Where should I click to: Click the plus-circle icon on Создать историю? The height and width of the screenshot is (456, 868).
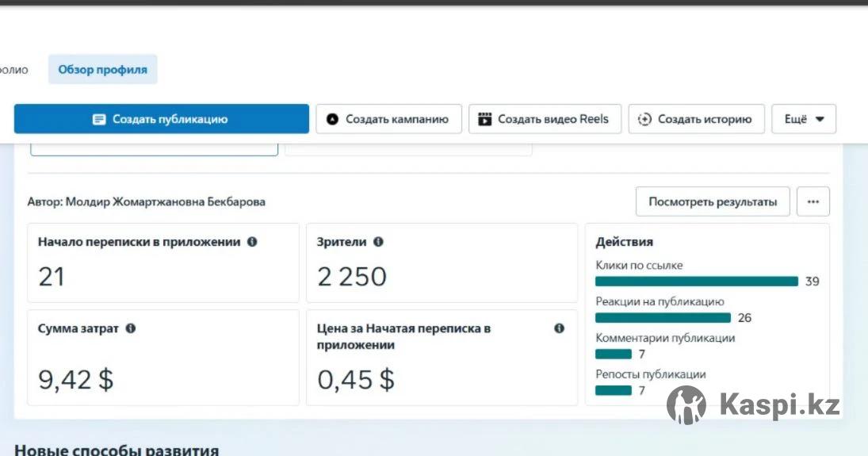[x=645, y=119]
